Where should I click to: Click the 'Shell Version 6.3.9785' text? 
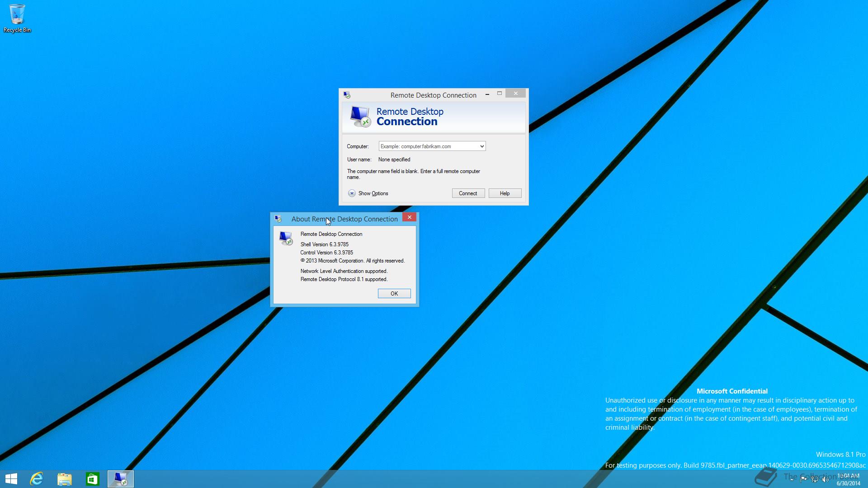point(324,244)
